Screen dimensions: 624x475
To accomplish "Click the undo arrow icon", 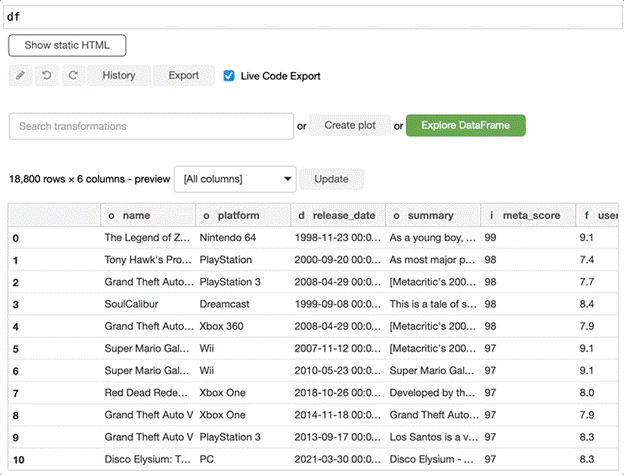I will (46, 75).
